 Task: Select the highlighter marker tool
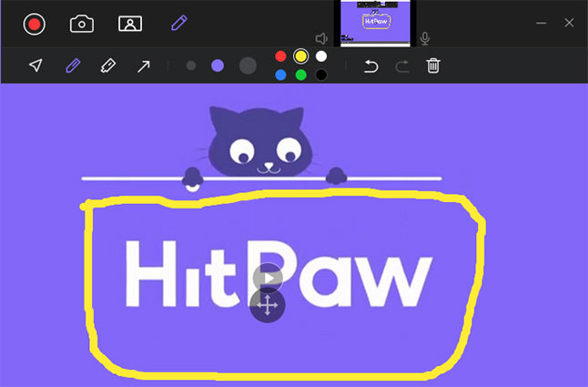[x=108, y=66]
